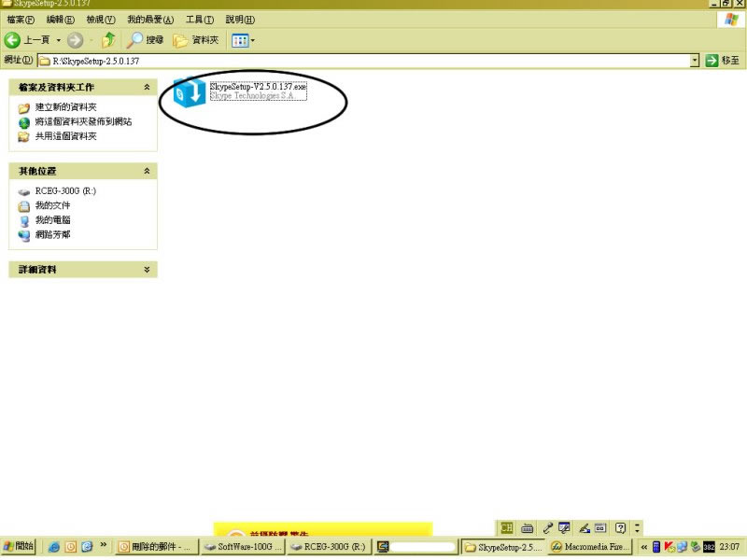Launch Internet Explorer from quick launch
The image size is (747, 560).
[54, 547]
